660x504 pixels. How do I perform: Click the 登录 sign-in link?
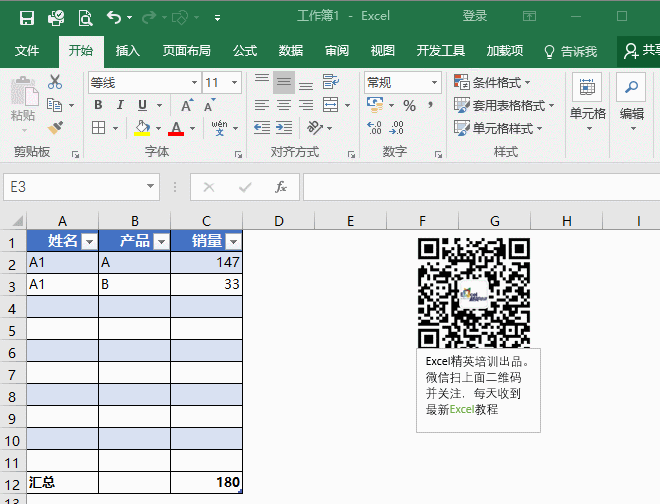(x=475, y=16)
